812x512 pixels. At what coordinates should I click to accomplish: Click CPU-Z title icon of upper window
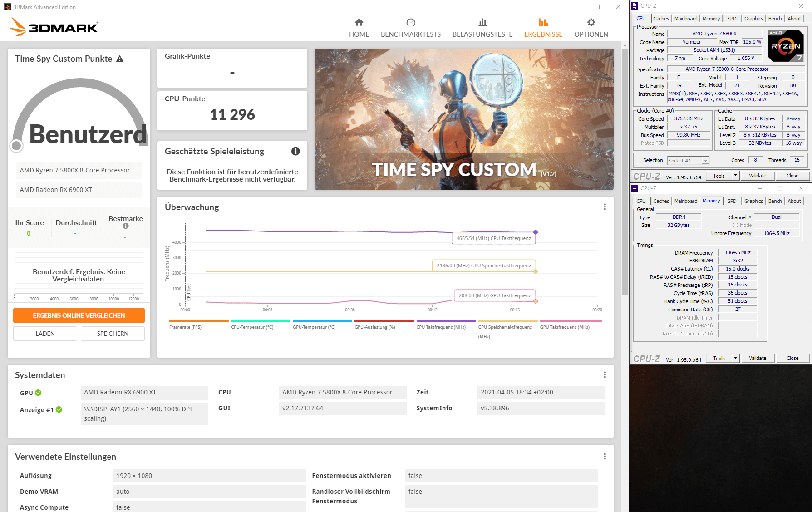tap(635, 6)
